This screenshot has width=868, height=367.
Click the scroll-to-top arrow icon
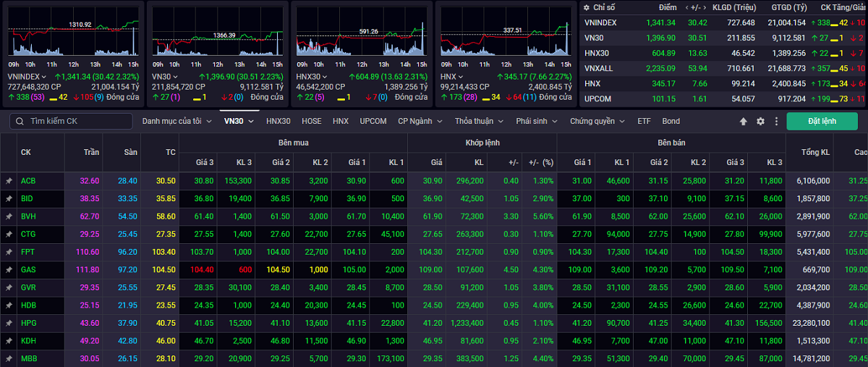point(744,122)
